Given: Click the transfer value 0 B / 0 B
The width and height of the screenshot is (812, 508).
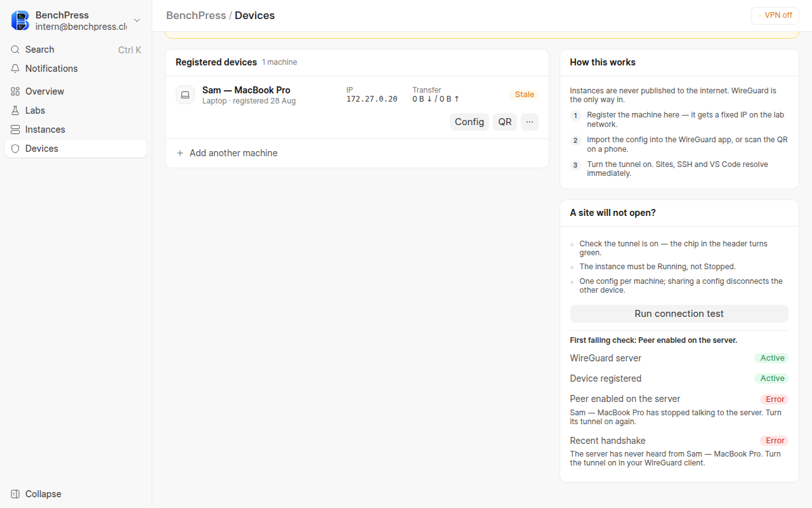Looking at the screenshot, I should (436, 99).
